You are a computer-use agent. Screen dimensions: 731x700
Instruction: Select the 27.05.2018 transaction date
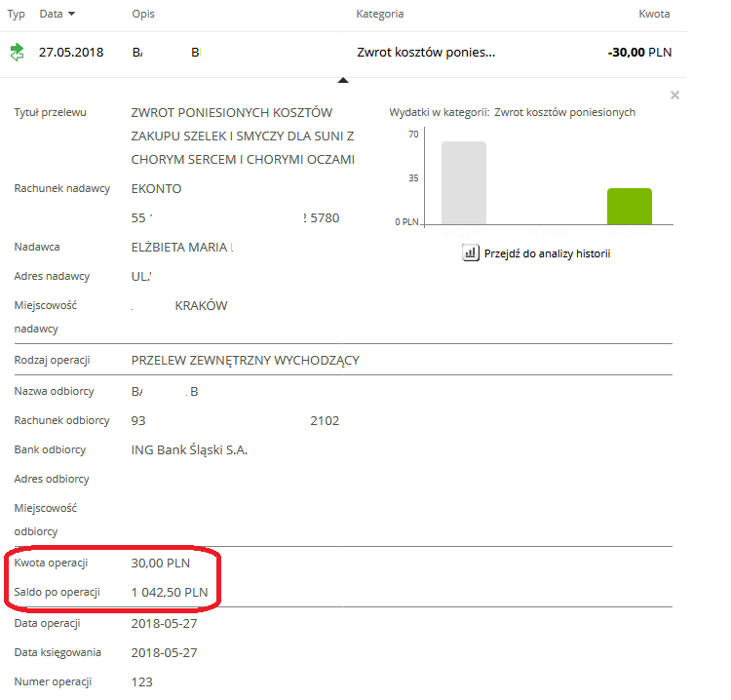coord(71,53)
